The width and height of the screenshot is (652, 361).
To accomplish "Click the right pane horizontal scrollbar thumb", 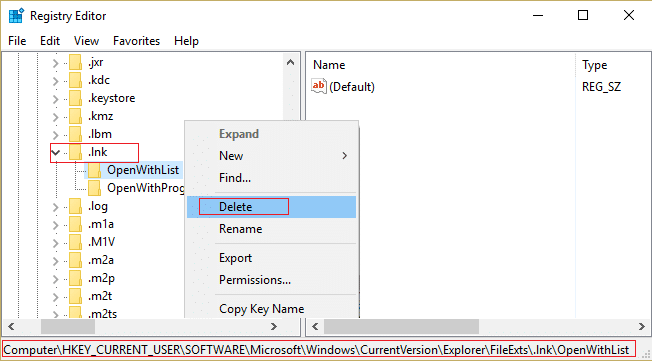I will (x=401, y=326).
